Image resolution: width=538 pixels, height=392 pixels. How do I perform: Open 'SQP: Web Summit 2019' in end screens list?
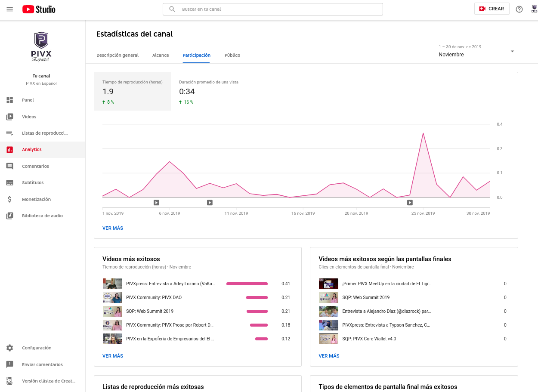[x=366, y=297]
